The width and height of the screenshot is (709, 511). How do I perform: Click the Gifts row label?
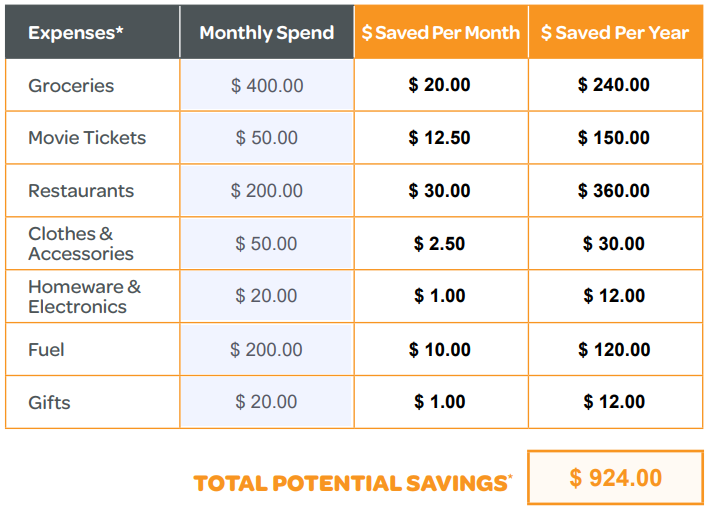click(49, 402)
